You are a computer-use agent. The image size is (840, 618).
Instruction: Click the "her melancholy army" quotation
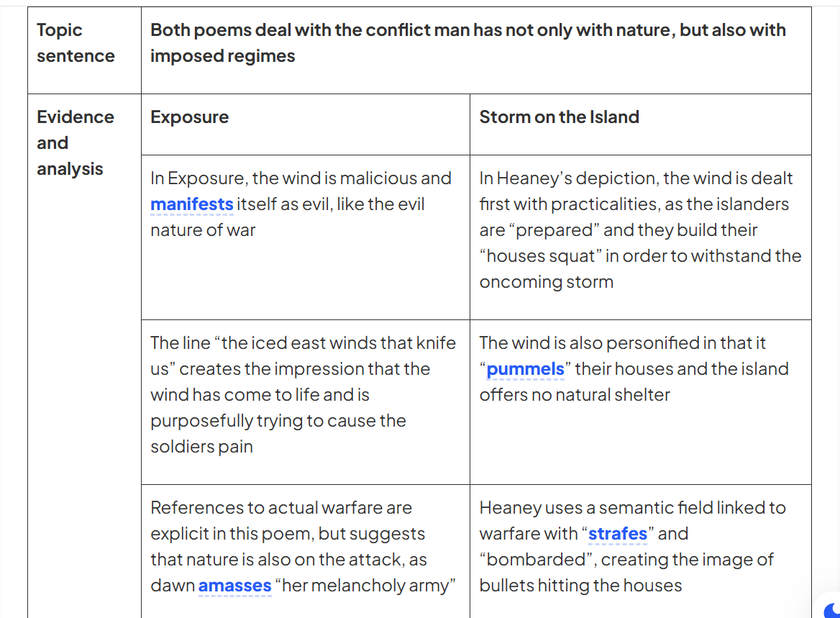pyautogui.click(x=365, y=586)
